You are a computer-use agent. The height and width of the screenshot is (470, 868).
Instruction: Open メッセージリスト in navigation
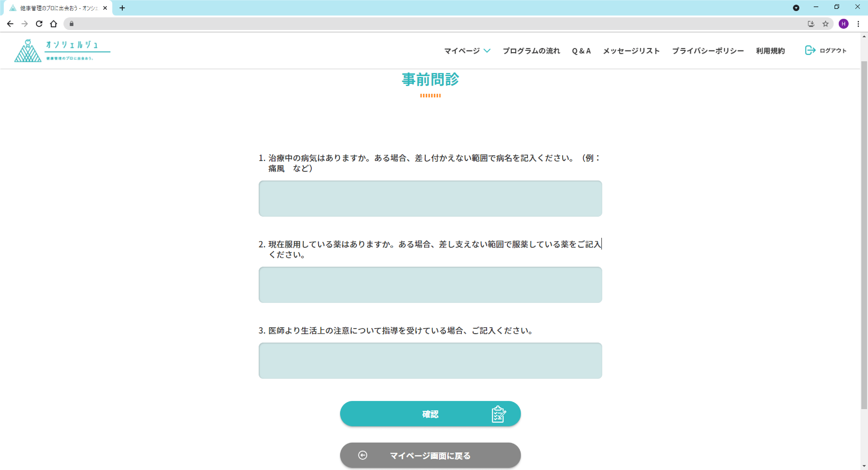[631, 51]
